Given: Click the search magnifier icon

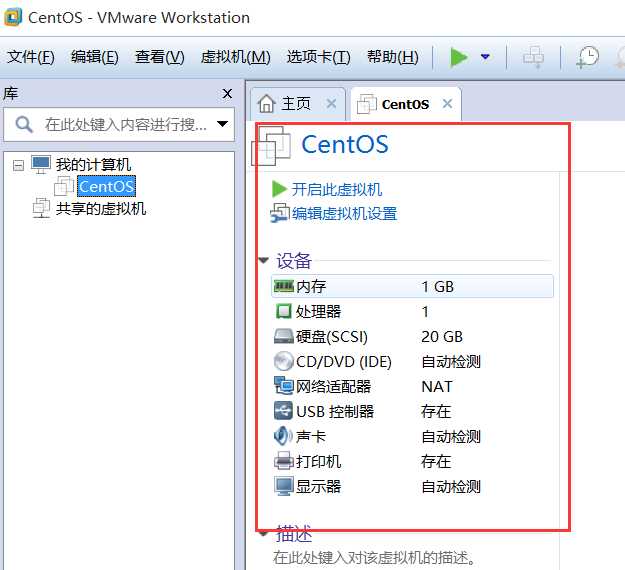Looking at the screenshot, I should (x=24, y=124).
